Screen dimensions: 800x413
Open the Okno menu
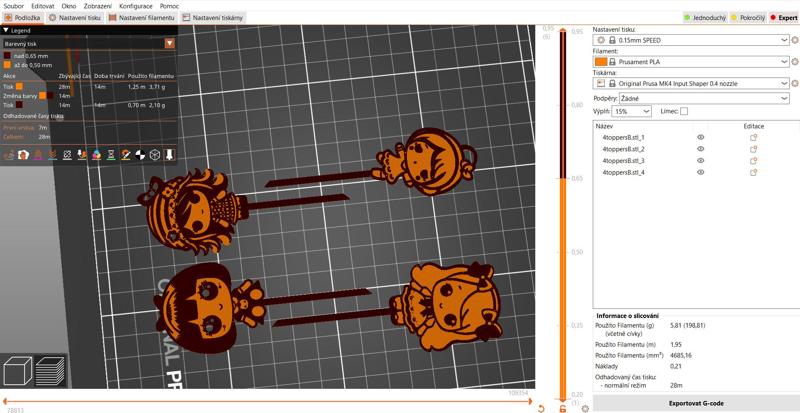coord(69,6)
